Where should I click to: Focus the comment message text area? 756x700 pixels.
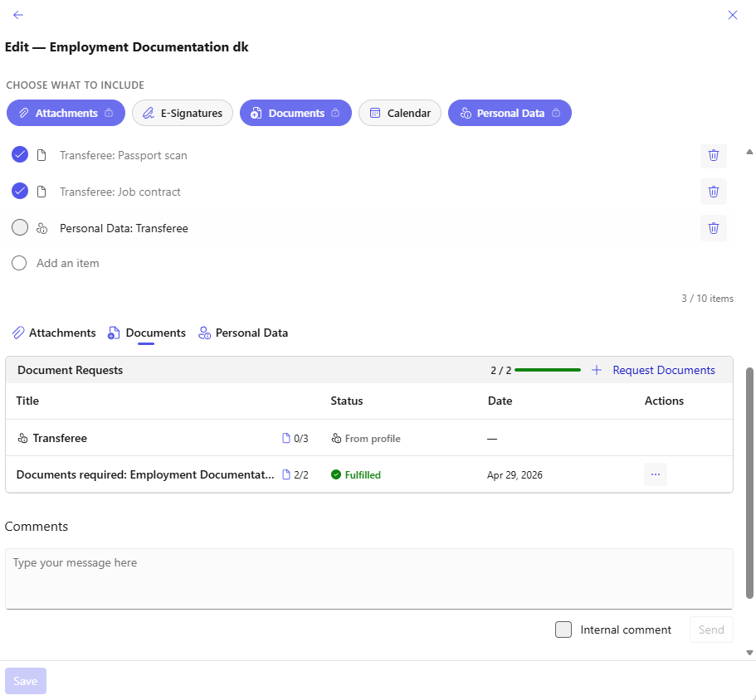[369, 579]
